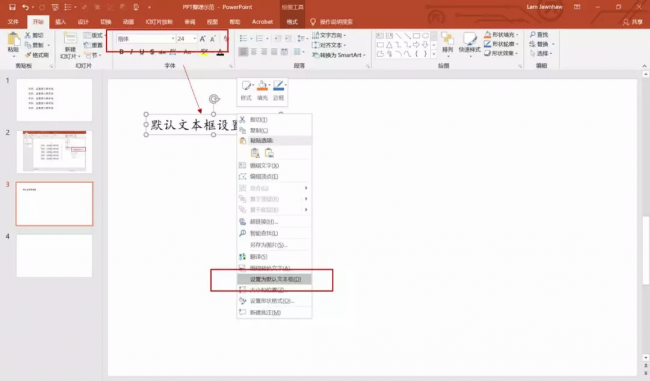Click the Find (查找) button
This screenshot has width=650, height=381.
[539, 35]
